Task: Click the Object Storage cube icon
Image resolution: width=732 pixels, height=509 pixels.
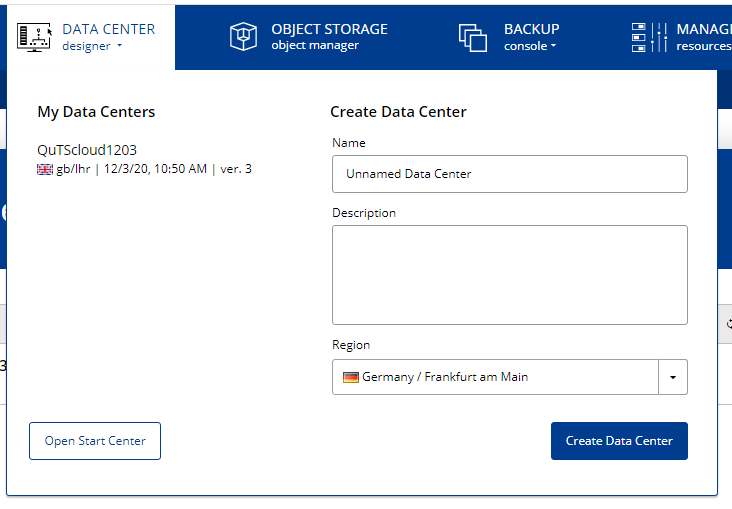Action: coord(244,37)
